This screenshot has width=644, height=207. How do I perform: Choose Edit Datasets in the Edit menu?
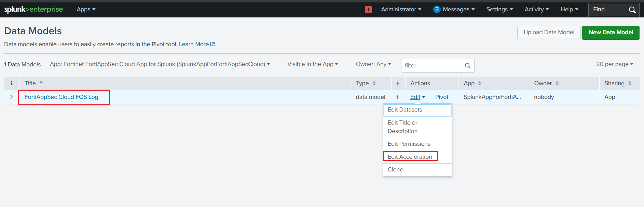(405, 110)
